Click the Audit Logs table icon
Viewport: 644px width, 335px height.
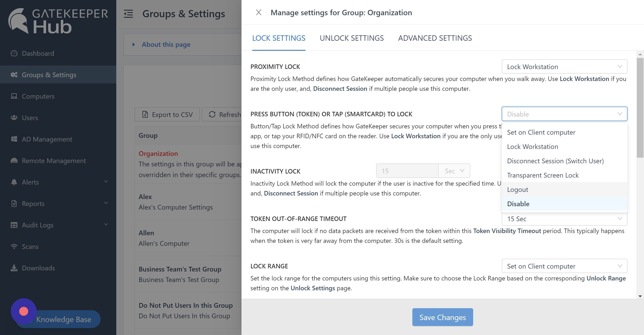click(x=14, y=225)
